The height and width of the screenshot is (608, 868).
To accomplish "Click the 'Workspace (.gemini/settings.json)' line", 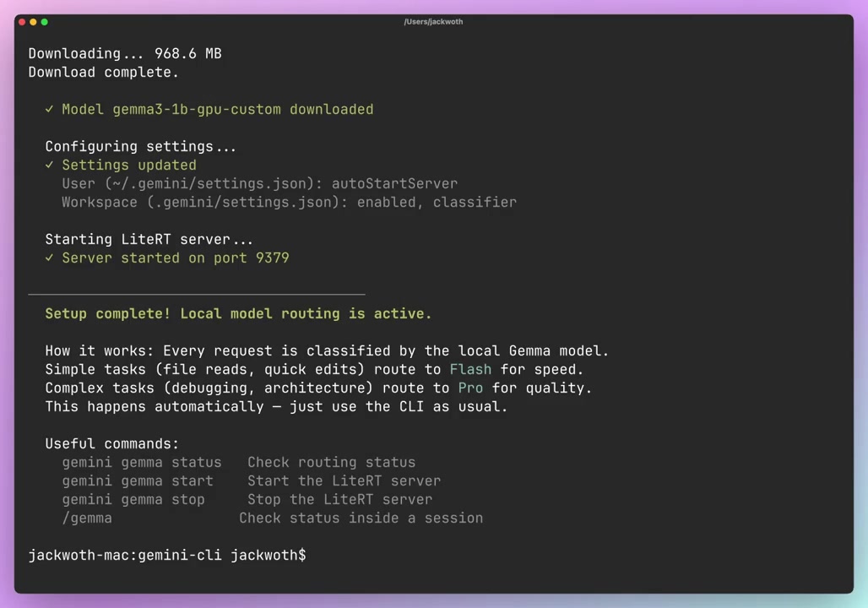I will click(x=289, y=202).
